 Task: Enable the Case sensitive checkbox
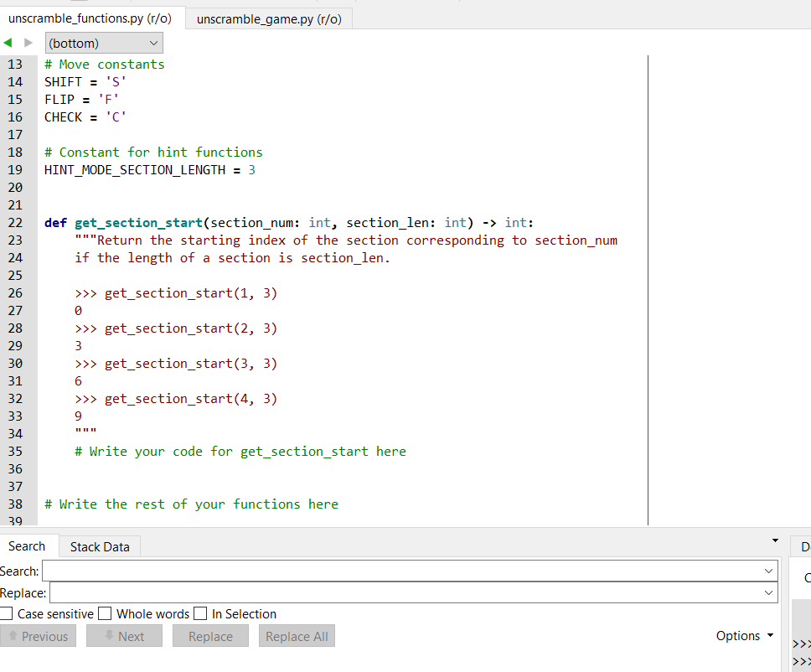click(6, 613)
